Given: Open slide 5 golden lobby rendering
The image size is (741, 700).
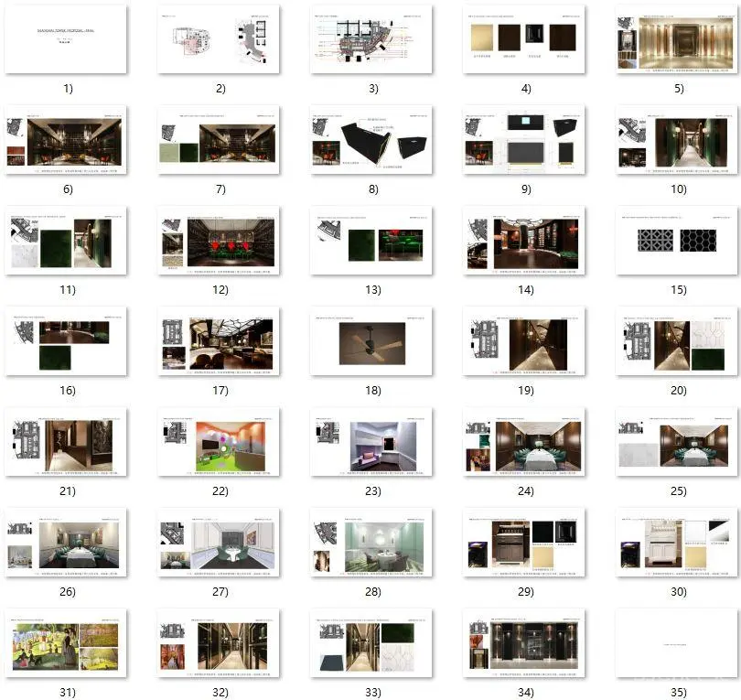Looking at the screenshot, I should click(x=677, y=39).
